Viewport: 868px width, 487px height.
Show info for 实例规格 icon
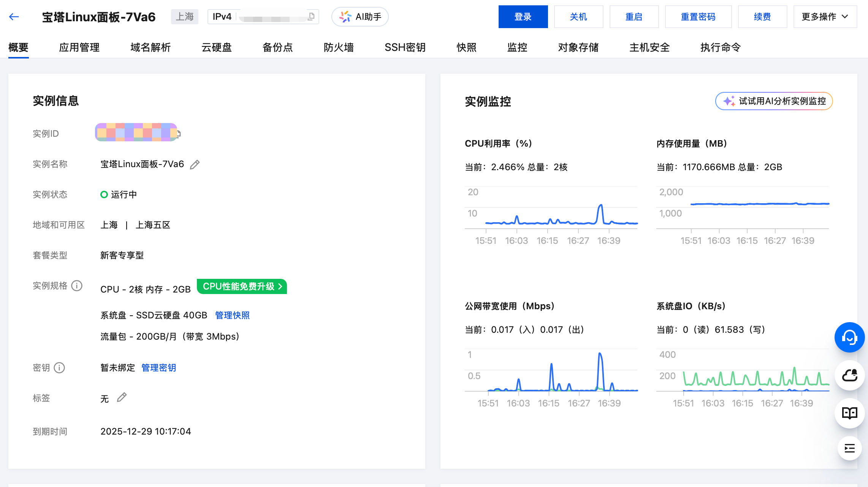[77, 286]
